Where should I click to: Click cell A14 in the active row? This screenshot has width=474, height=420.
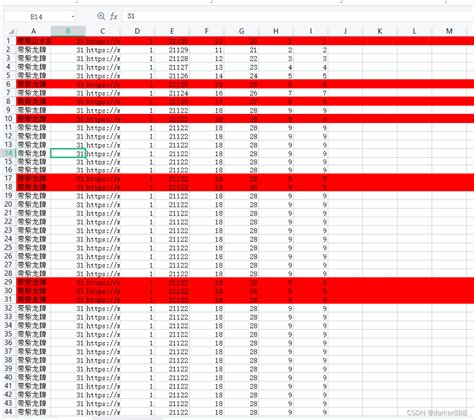tap(33, 153)
